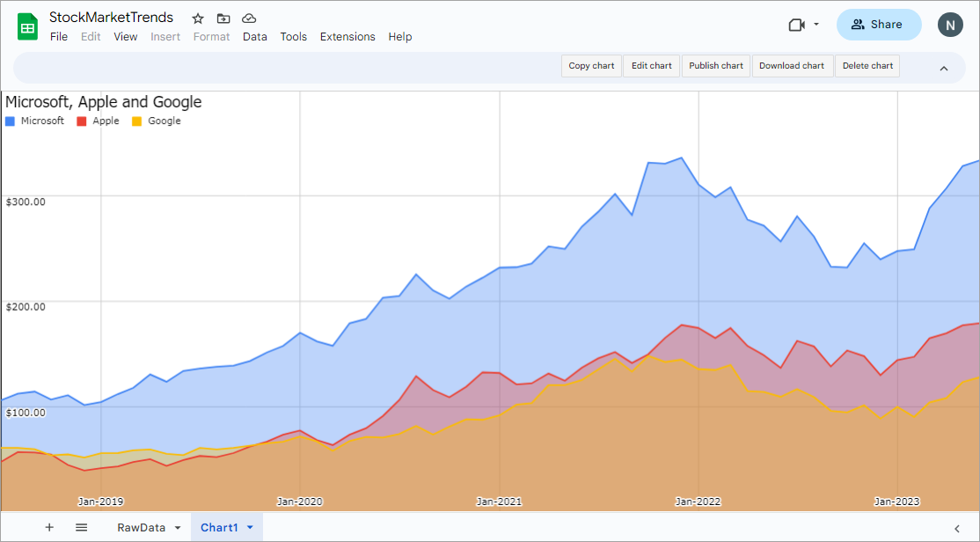Click the Jan-2021 axis label

(499, 502)
